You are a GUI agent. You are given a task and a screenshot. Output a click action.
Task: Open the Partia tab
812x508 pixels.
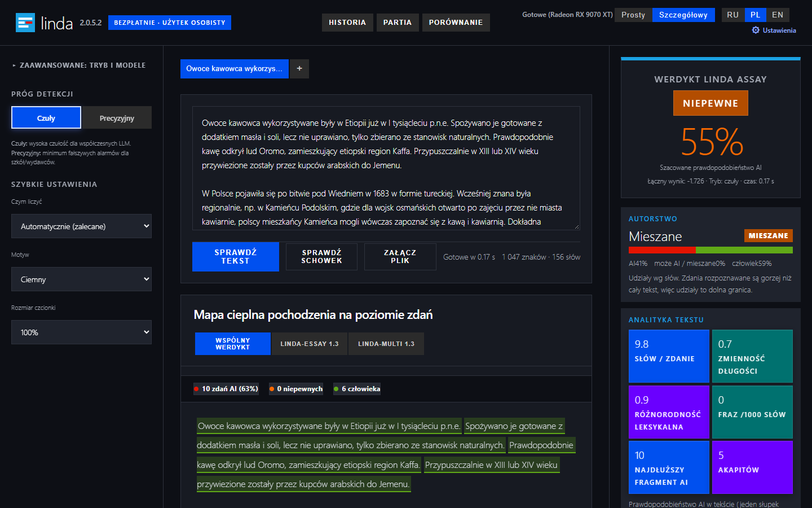[398, 23]
